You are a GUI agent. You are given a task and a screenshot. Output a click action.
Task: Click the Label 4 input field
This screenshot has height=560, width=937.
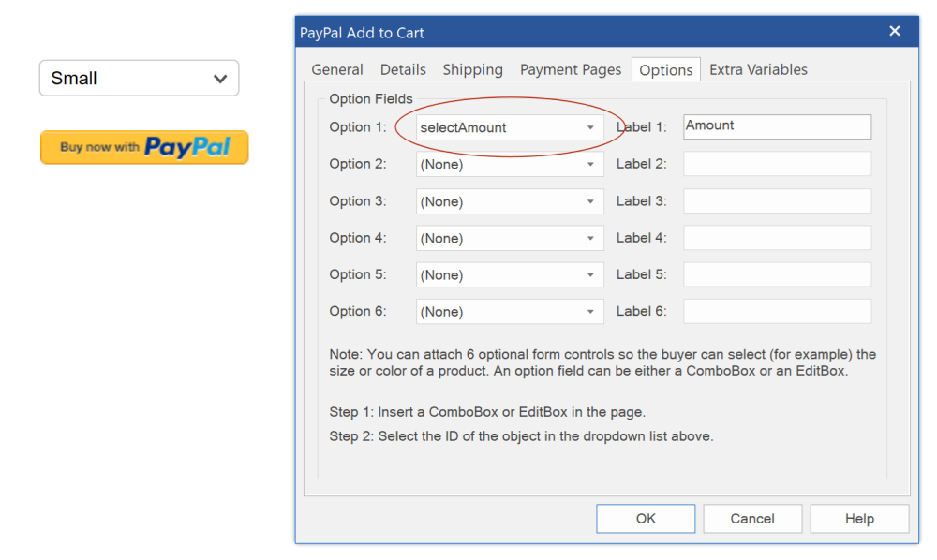777,238
